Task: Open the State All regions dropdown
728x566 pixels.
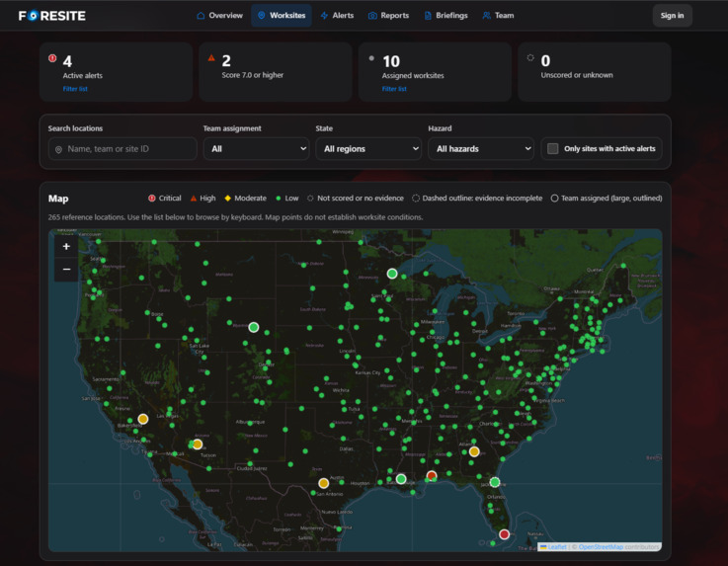Action: pos(368,148)
